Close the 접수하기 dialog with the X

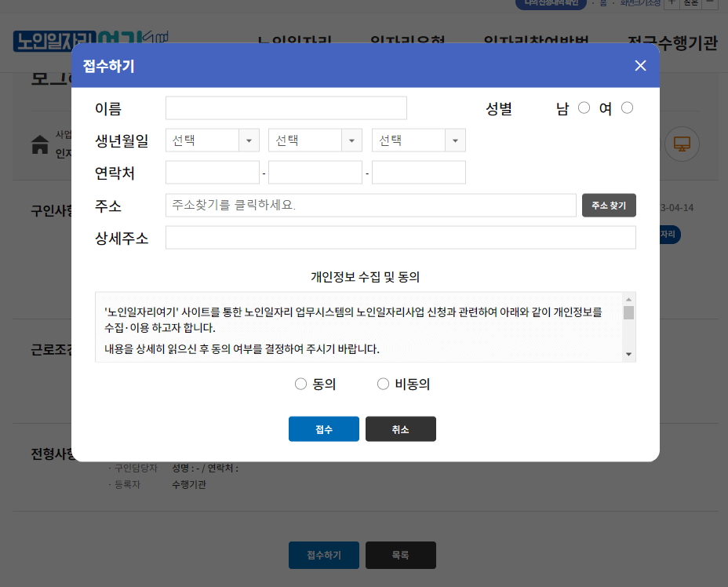coord(640,65)
